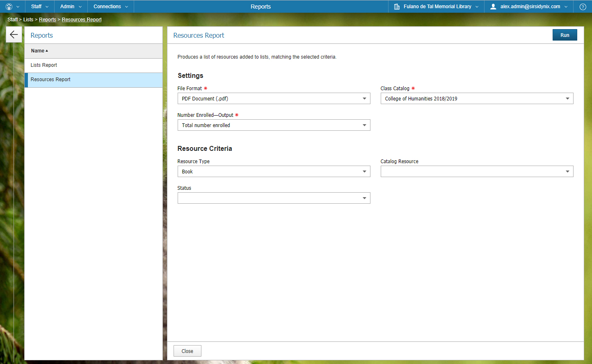Screen dimensions: 592x364
Task: Click the library building icon
Action: tap(397, 7)
